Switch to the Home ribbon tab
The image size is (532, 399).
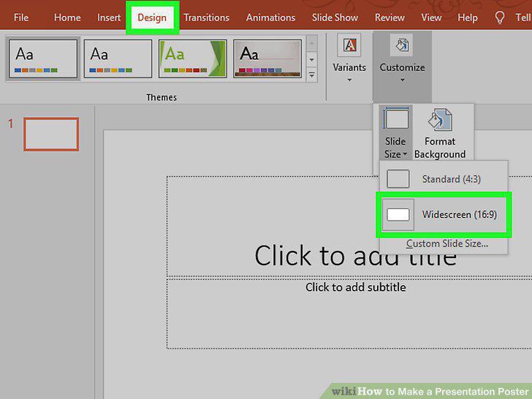point(67,18)
